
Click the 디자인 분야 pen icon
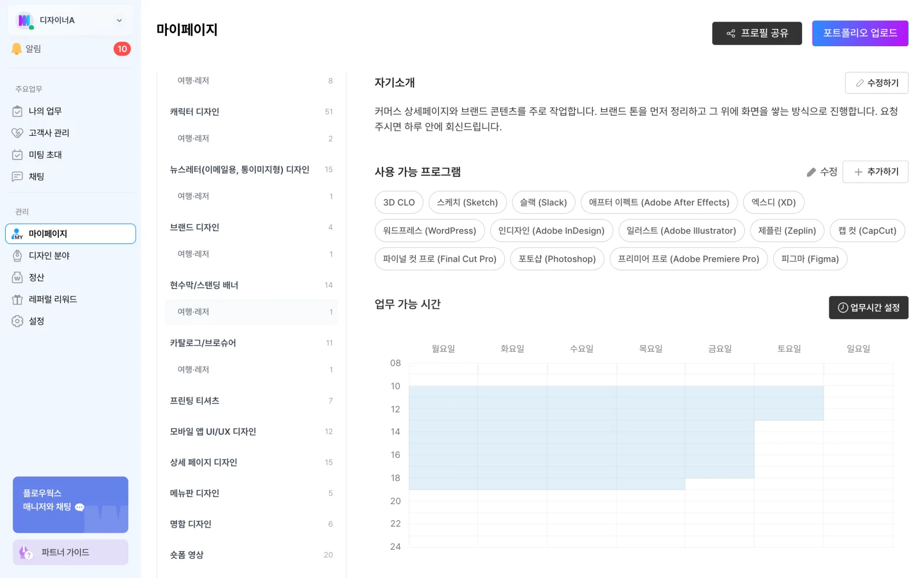pyautogui.click(x=17, y=255)
